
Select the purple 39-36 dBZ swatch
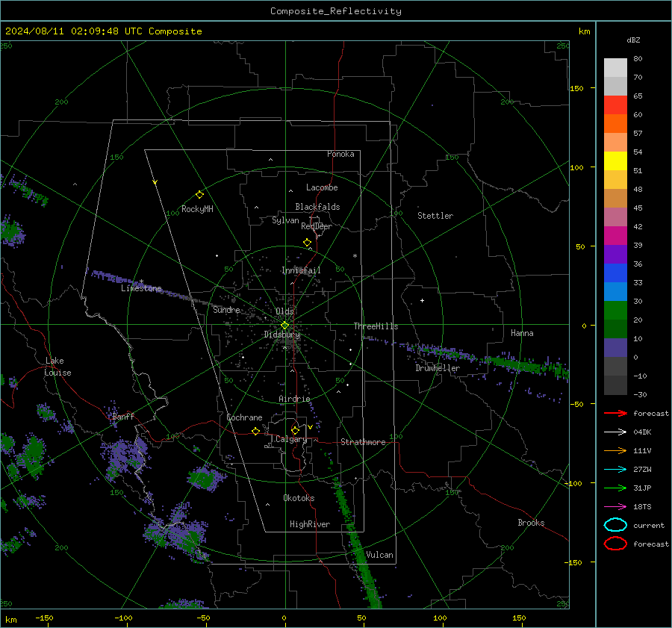[x=615, y=254]
